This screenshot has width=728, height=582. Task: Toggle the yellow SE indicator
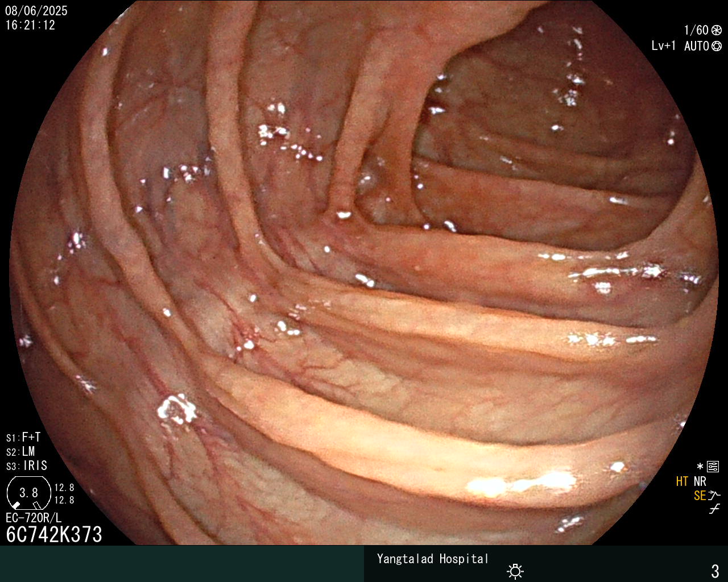coord(700,496)
